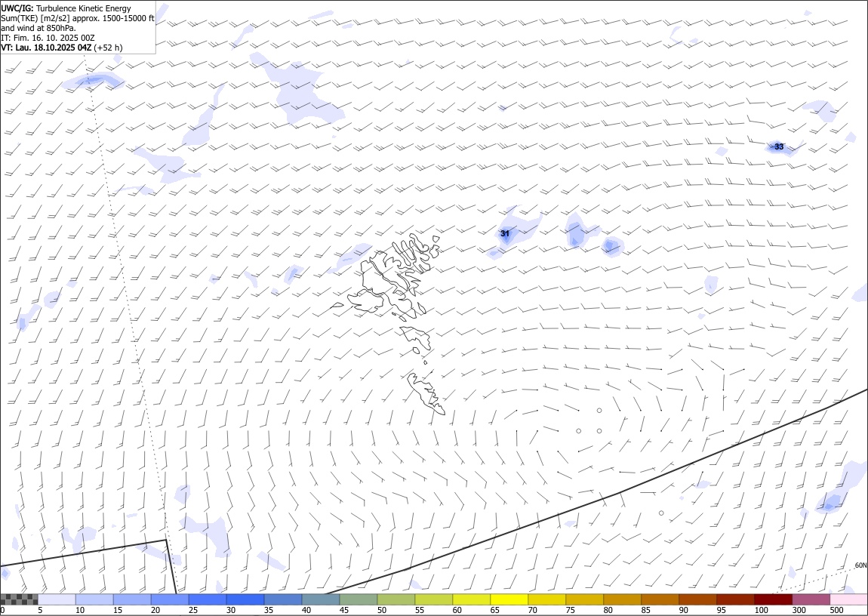Click the legend tick label '300'
Screen dimensions: 868x616
(x=799, y=610)
